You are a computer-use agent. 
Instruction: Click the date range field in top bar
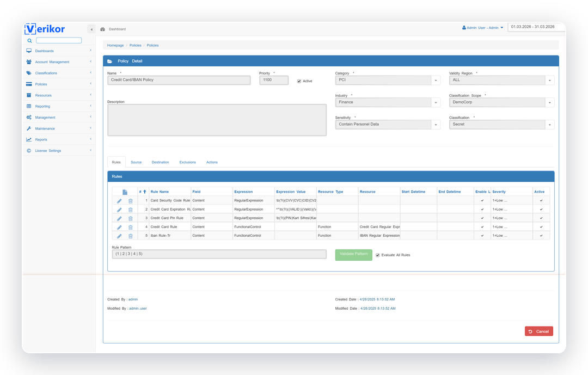[535, 27]
